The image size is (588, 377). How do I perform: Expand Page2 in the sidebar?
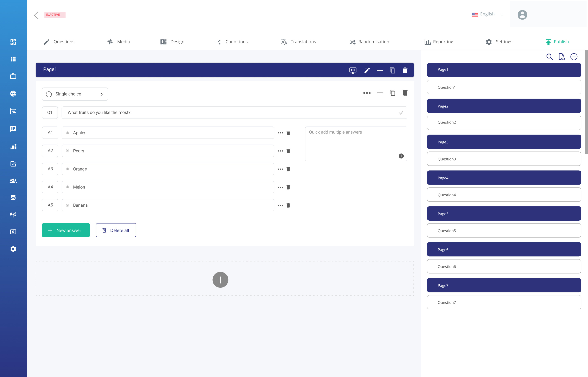click(504, 106)
